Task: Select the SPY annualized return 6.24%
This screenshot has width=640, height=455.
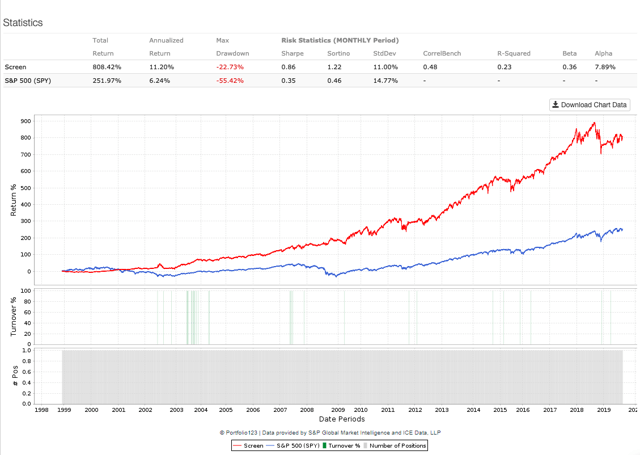Action: tap(160, 80)
